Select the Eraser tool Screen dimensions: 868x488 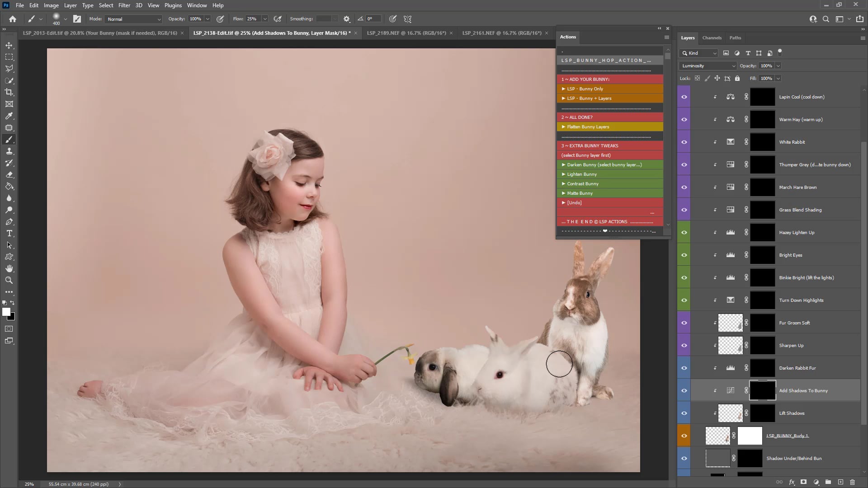coord(9,174)
